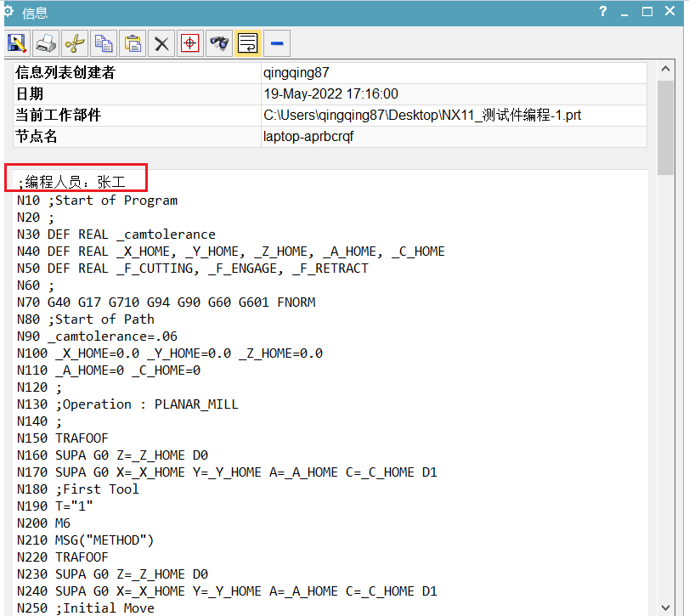This screenshot has height=616, width=689.
Task: Click line N20 with semicolon
Action: (36, 218)
